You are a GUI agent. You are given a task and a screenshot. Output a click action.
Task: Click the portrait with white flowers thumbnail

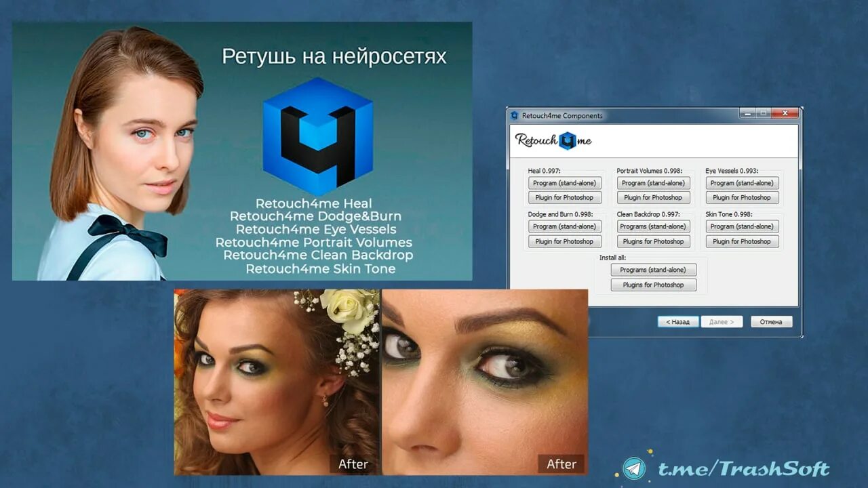click(277, 382)
